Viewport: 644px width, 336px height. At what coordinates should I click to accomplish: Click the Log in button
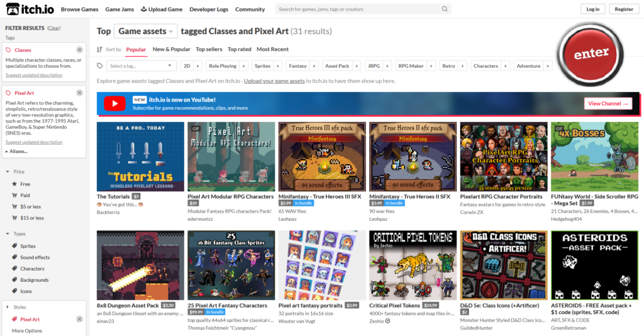pyautogui.click(x=592, y=9)
